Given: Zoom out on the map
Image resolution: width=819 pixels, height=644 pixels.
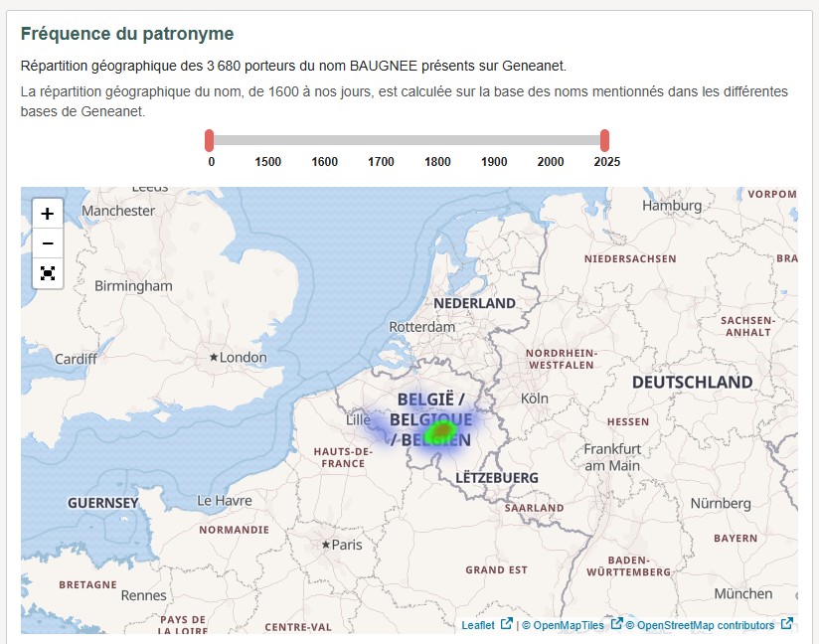Looking at the screenshot, I should (x=48, y=243).
